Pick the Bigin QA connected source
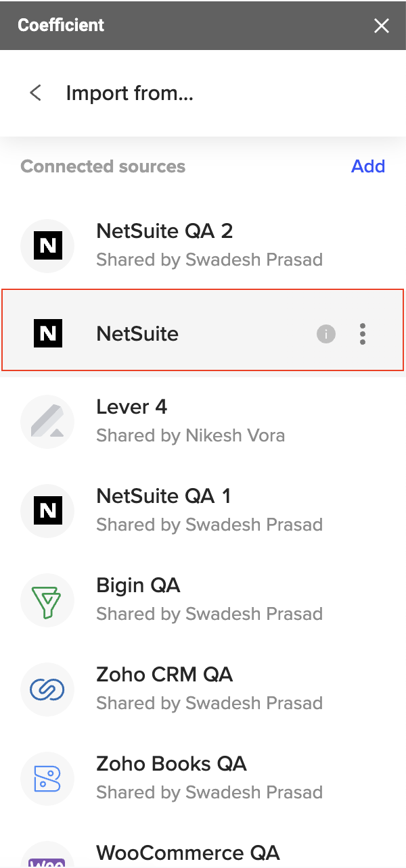Screen dimensions: 406x868 click(x=203, y=600)
